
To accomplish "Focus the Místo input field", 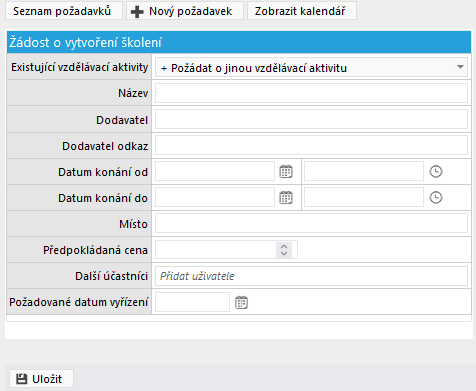I will coord(311,223).
